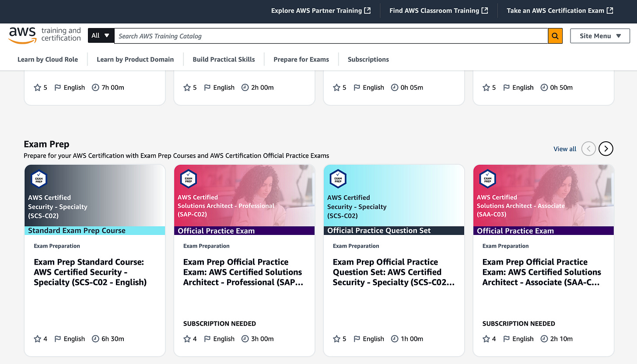Click View all in Exam Prep section
637x364 pixels.
(565, 149)
